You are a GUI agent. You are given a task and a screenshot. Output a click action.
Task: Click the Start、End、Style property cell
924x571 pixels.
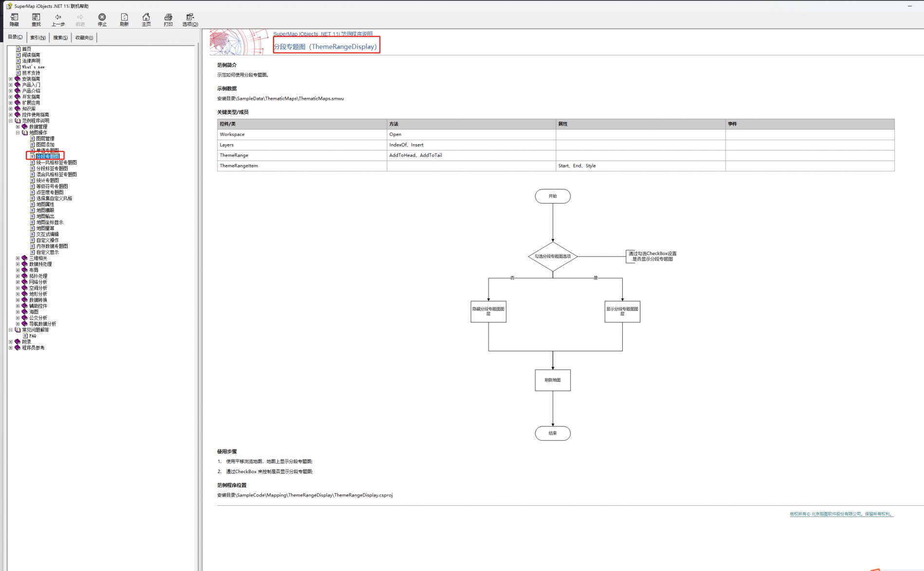point(640,166)
